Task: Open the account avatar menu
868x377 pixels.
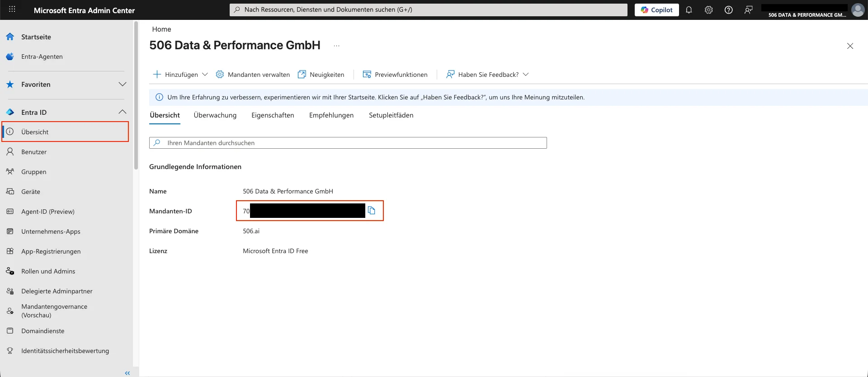Action: [x=858, y=10]
